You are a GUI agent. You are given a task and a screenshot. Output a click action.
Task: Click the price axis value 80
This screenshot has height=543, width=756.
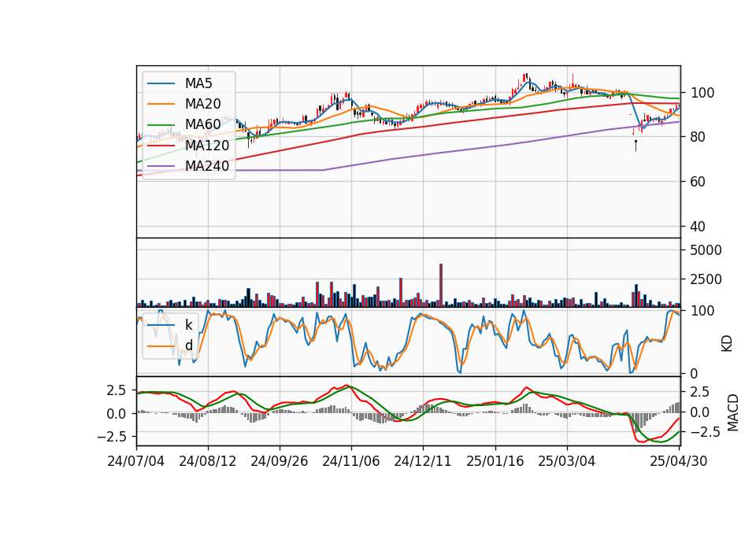699,137
